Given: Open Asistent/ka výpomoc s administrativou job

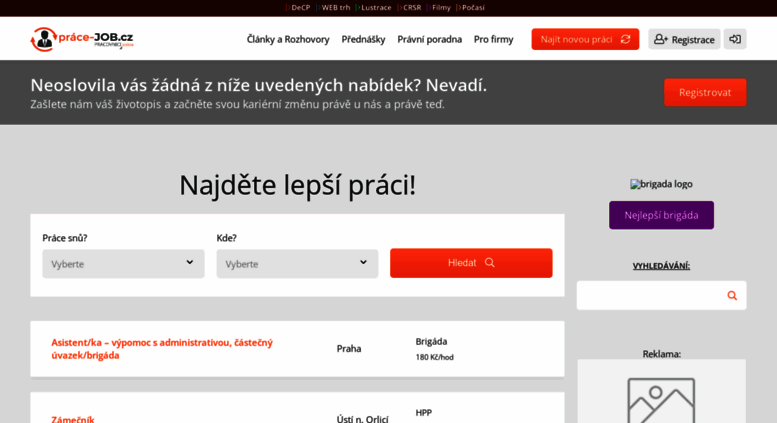Looking at the screenshot, I should [x=162, y=349].
